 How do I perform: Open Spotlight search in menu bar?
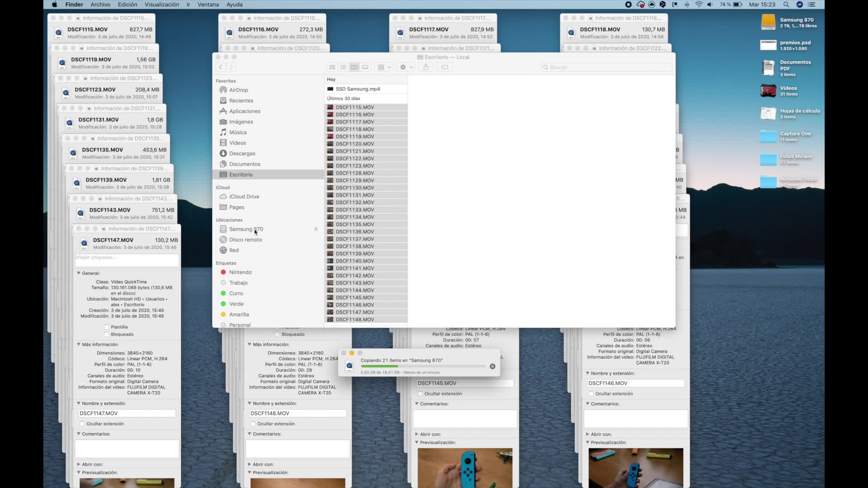[x=786, y=5]
